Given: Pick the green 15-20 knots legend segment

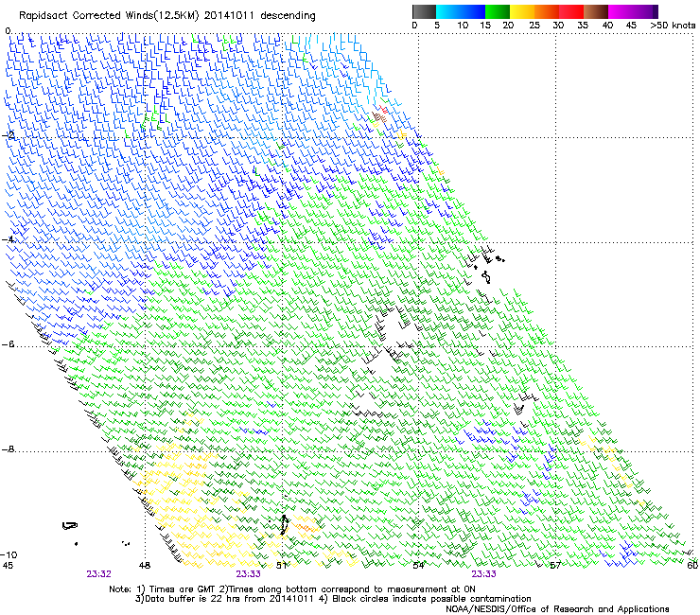Looking at the screenshot, I should coord(498,11).
